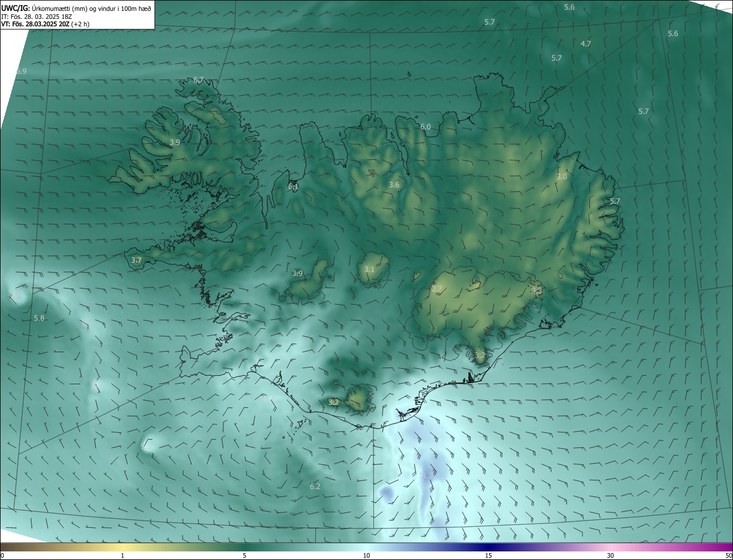733x560 pixels.
Task: Click the 3.1 value on Hofsjökull glacier
Action: 369,270
